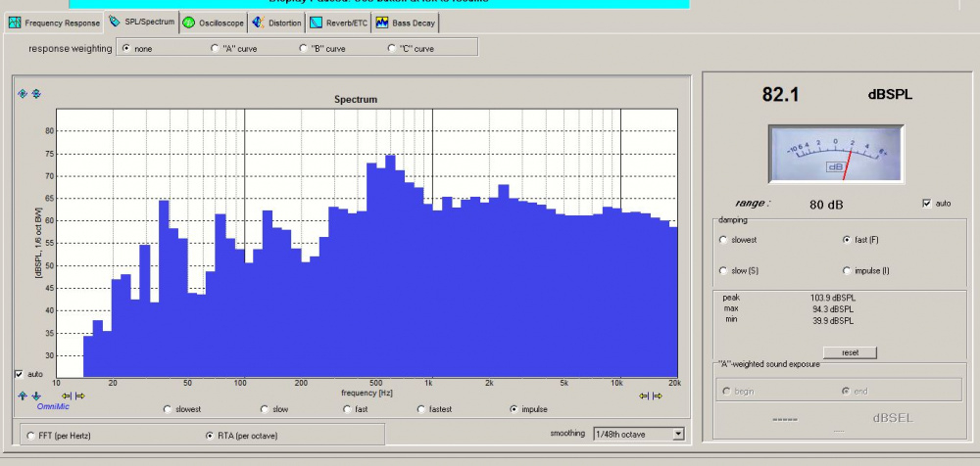Click the yellow right arrow at frequency axis start
Screen dimensions: 980x466
[80, 396]
